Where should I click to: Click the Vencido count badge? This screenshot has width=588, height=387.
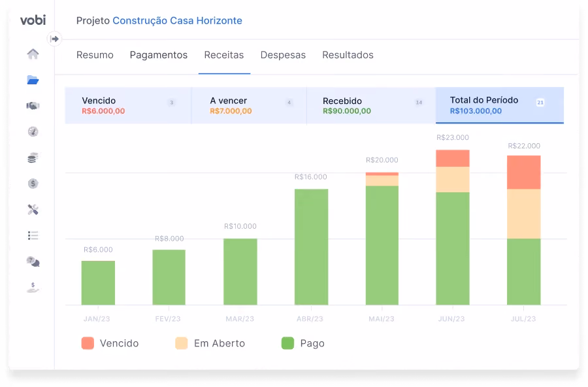pyautogui.click(x=171, y=103)
